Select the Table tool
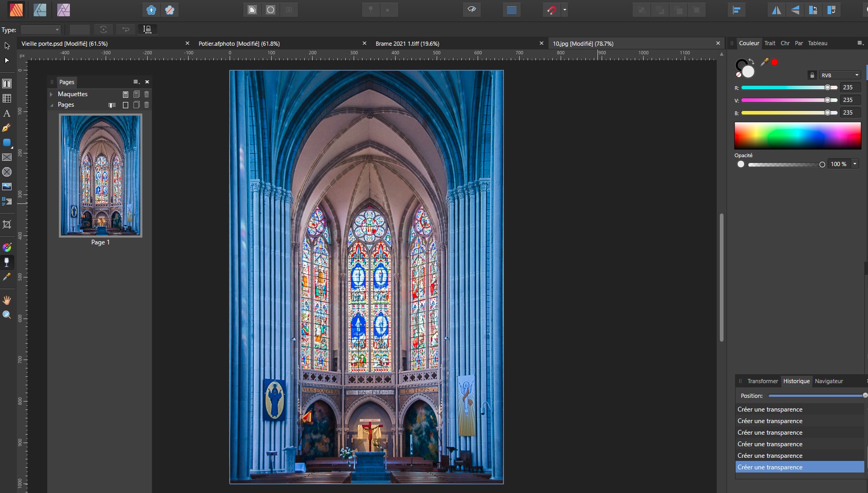 7,98
